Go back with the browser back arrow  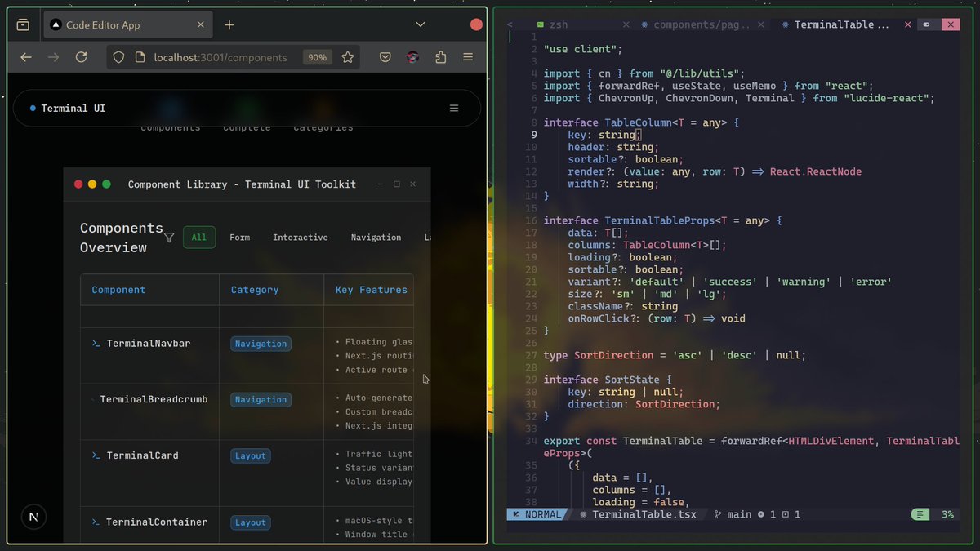[x=26, y=57]
